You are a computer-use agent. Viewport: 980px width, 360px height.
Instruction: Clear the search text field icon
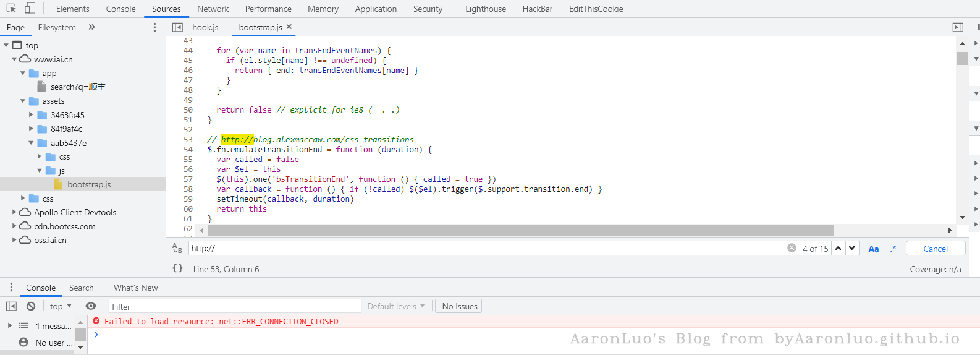coord(792,248)
